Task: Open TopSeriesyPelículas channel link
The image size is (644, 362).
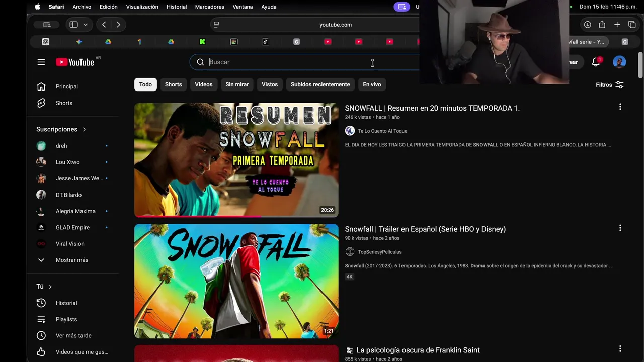Action: 379,252
